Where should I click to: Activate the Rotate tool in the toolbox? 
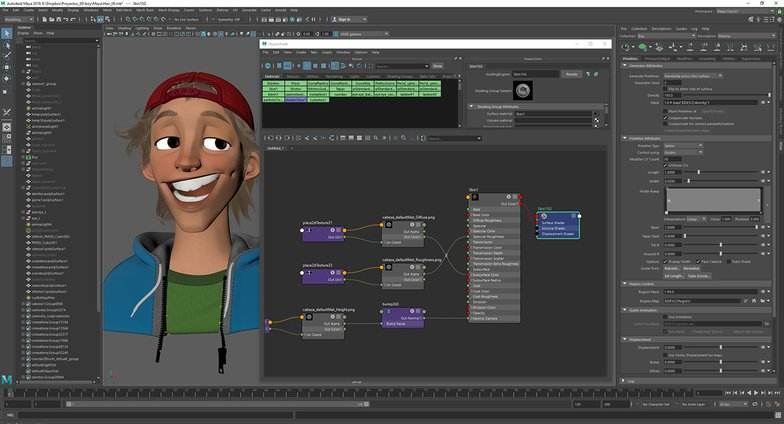click(x=6, y=78)
